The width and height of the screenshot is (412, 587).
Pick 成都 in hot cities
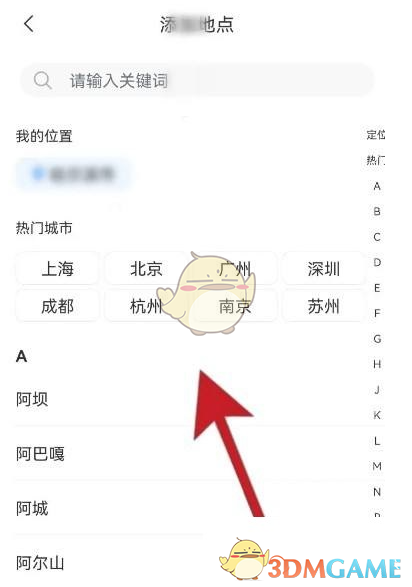[x=57, y=307]
